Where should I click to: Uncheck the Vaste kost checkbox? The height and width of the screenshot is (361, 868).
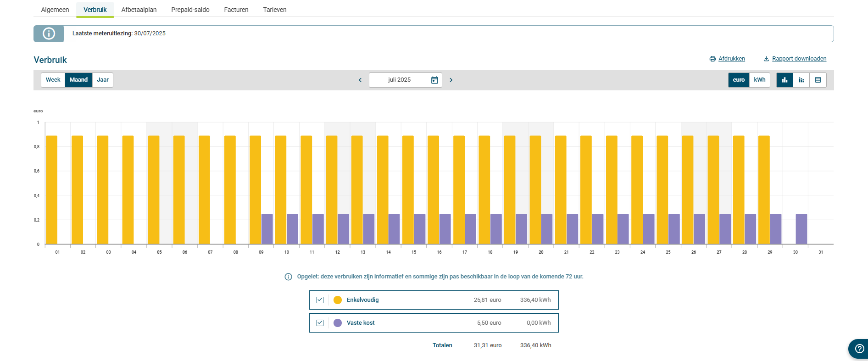coord(320,323)
